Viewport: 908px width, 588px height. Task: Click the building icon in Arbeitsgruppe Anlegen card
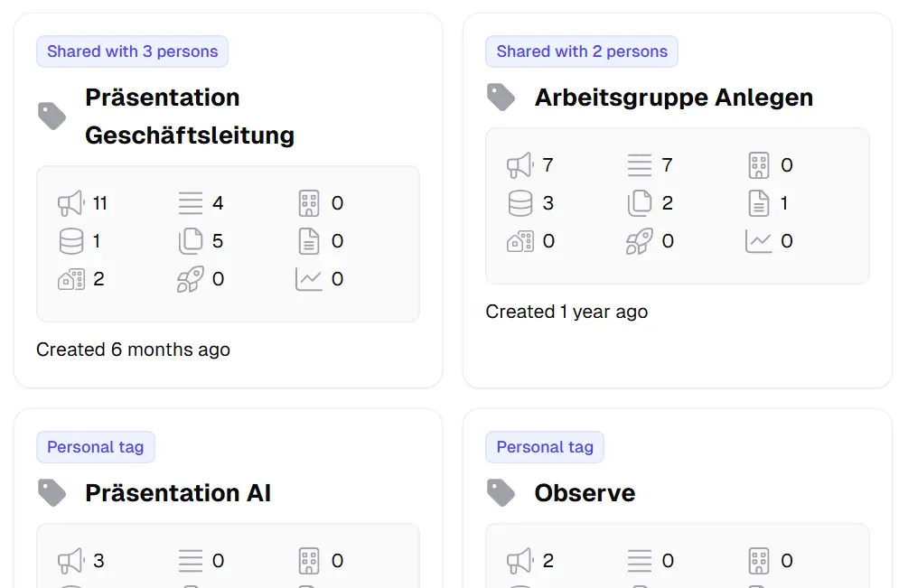click(x=759, y=165)
